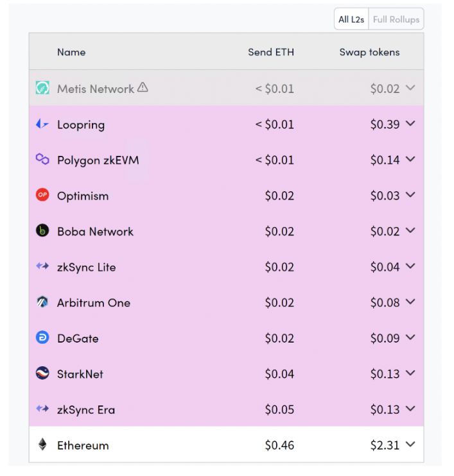Screen dimensions: 454x476
Task: Click the Name column header
Action: pyautogui.click(x=71, y=52)
